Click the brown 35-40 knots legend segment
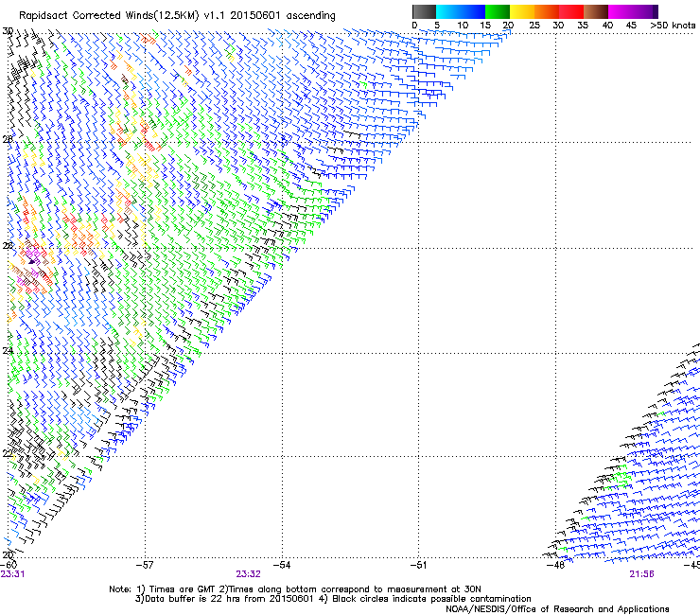This screenshot has width=700, height=615. [596, 11]
